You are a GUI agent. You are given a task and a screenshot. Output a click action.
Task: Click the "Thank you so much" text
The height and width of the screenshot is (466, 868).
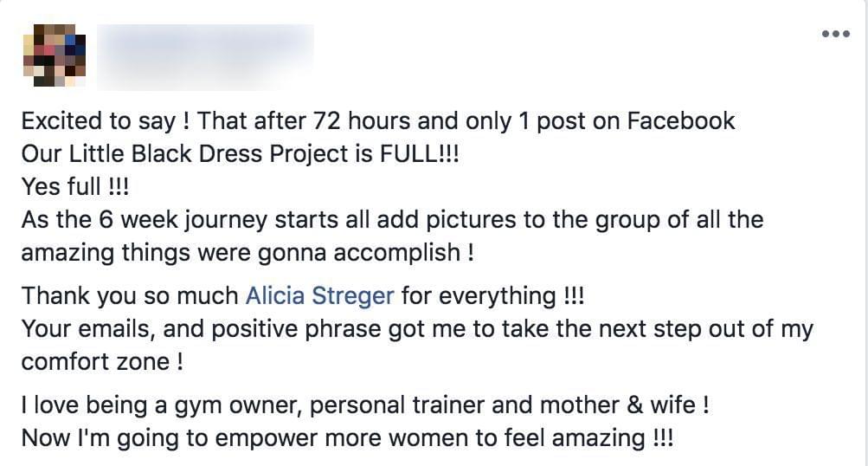[x=130, y=295]
